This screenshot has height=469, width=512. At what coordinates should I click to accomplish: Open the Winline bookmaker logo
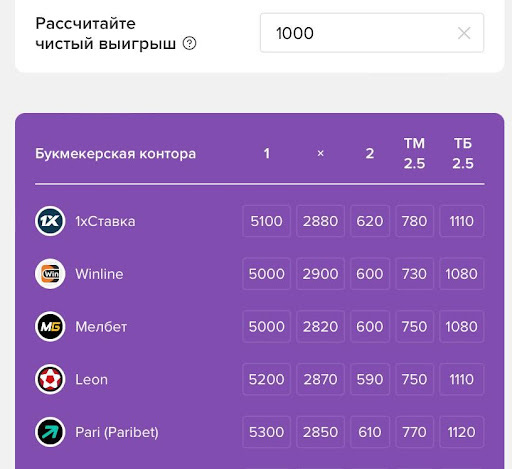coord(50,274)
